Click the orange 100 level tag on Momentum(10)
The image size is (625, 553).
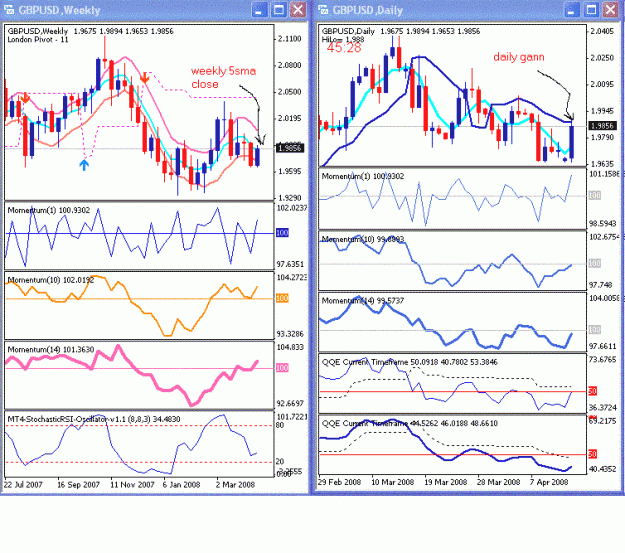point(282,298)
